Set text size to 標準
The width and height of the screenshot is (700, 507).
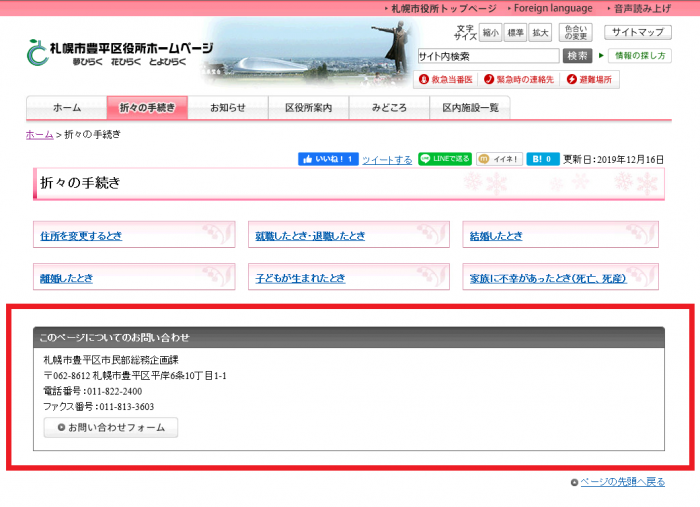pyautogui.click(x=515, y=32)
